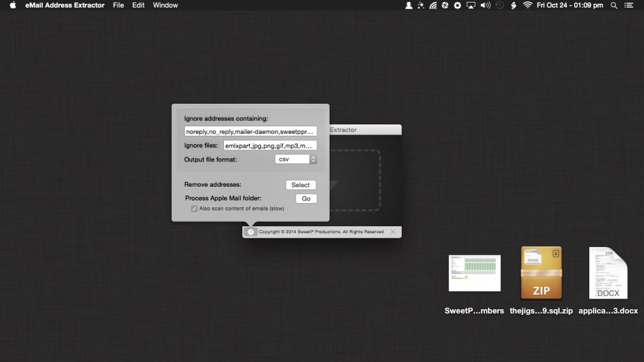Click Select to remove addresses
Viewport: 644px width, 362px height.
pyautogui.click(x=301, y=185)
